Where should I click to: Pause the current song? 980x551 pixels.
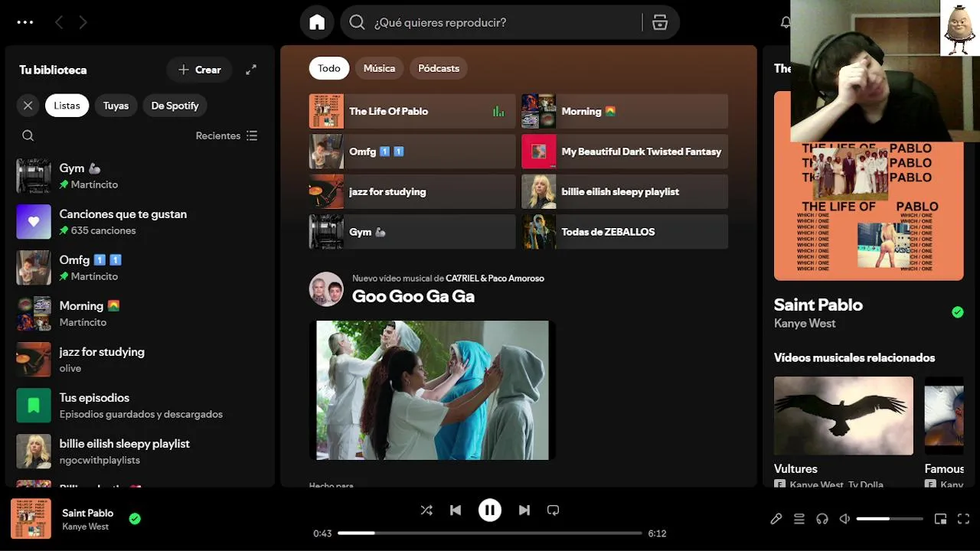point(490,510)
